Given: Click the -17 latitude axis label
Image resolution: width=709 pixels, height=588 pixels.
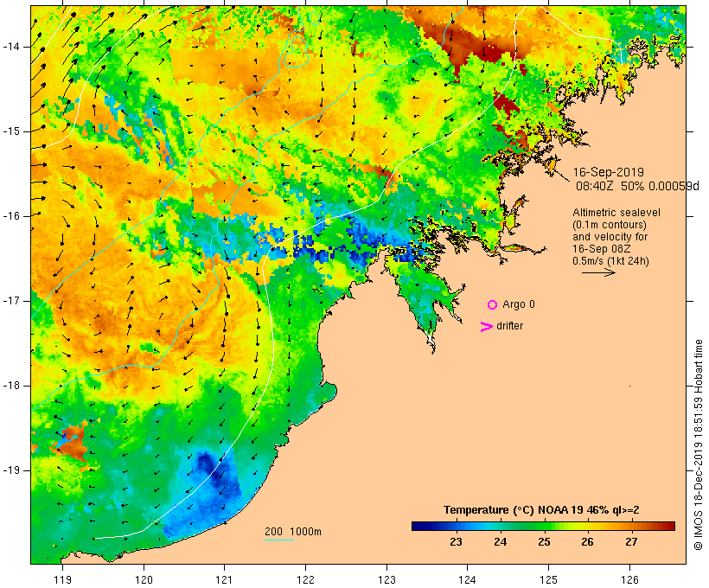Looking at the screenshot, I should click(11, 301).
